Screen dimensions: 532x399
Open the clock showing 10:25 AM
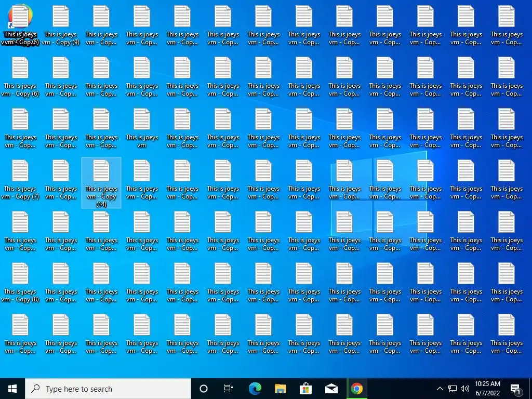click(x=487, y=389)
